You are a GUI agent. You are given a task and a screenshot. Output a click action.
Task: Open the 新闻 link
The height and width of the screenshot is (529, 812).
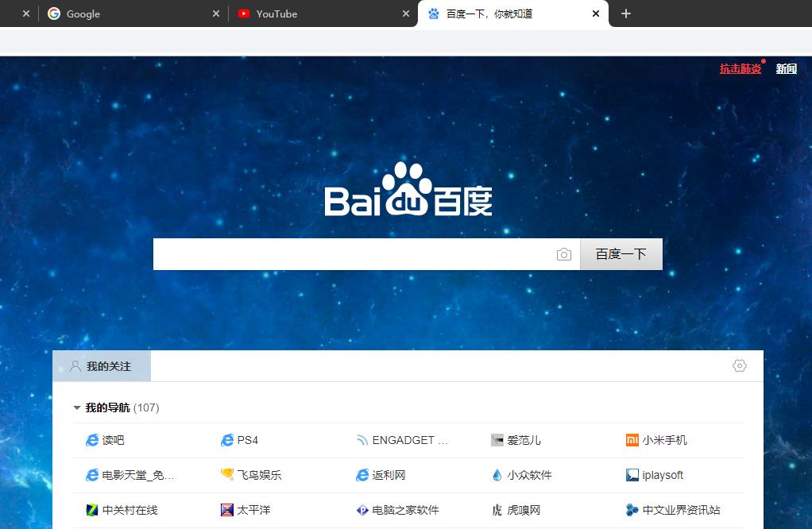pos(786,68)
